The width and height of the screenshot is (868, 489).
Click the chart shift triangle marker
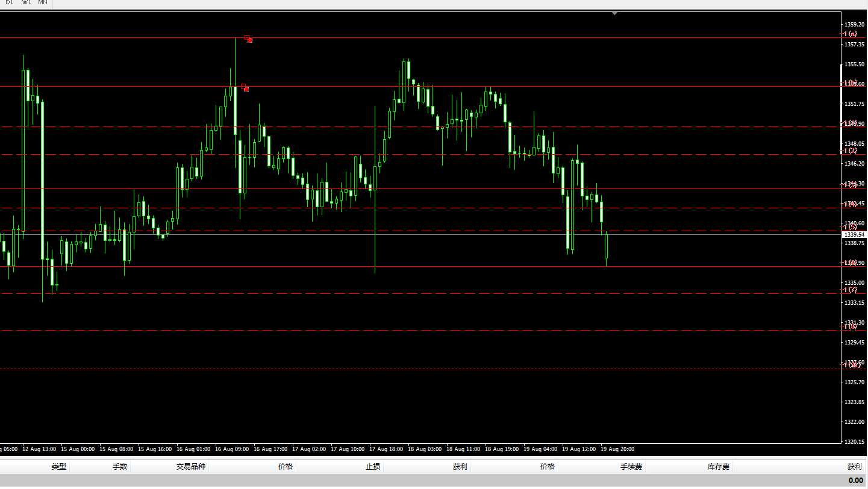click(x=614, y=13)
